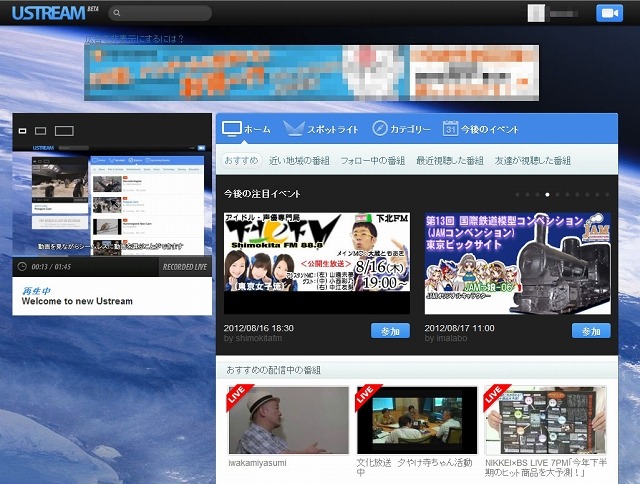Click the NIKKEI×BS LIVE 7PM title
640x484 pixels.
click(x=546, y=468)
